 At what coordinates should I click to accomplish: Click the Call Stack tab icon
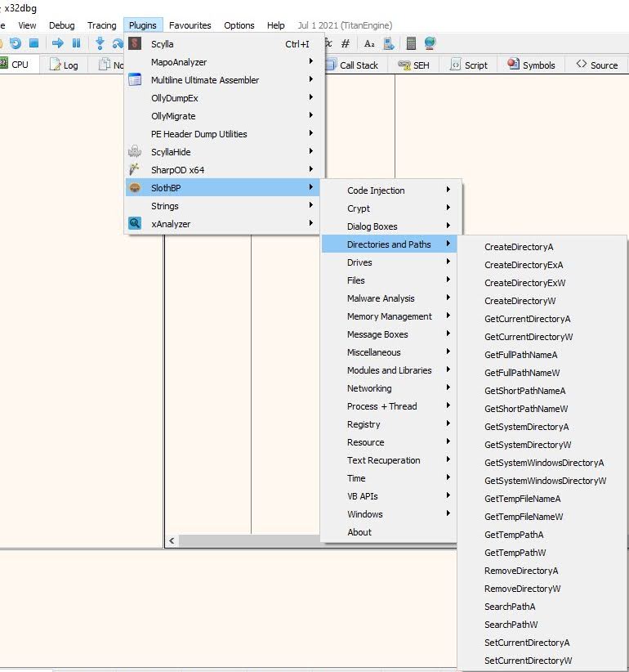point(331,65)
